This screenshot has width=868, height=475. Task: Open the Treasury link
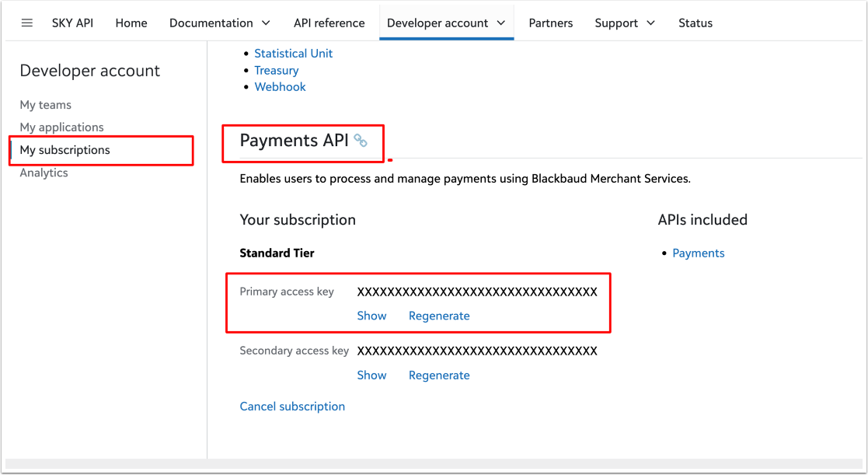point(276,70)
